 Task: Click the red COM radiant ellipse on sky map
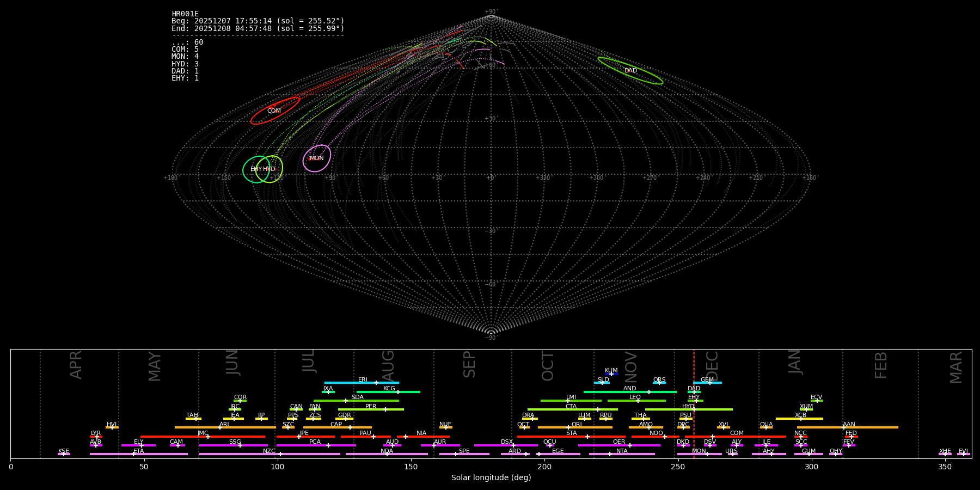(x=275, y=111)
